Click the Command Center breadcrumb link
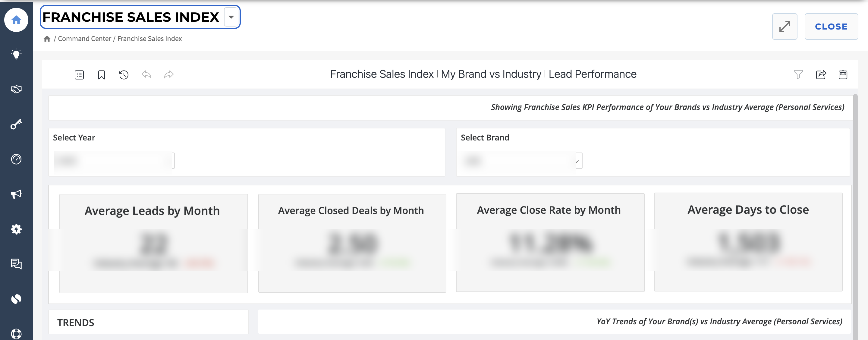 point(85,39)
